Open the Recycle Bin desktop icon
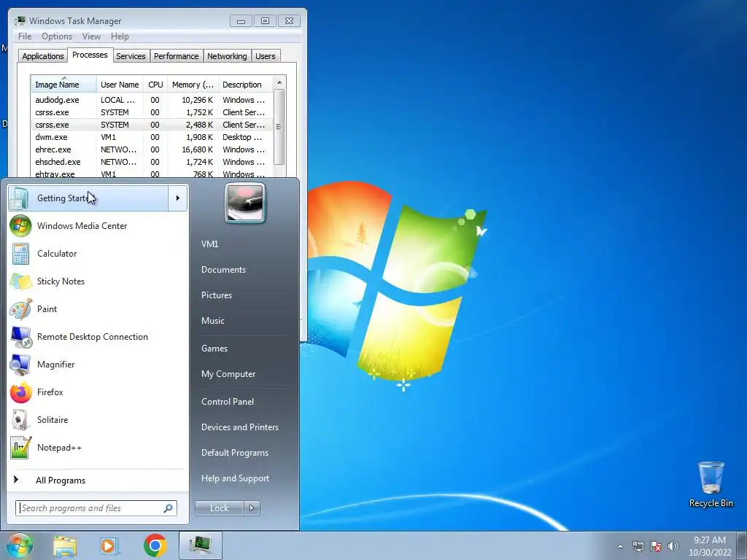 coord(711,484)
